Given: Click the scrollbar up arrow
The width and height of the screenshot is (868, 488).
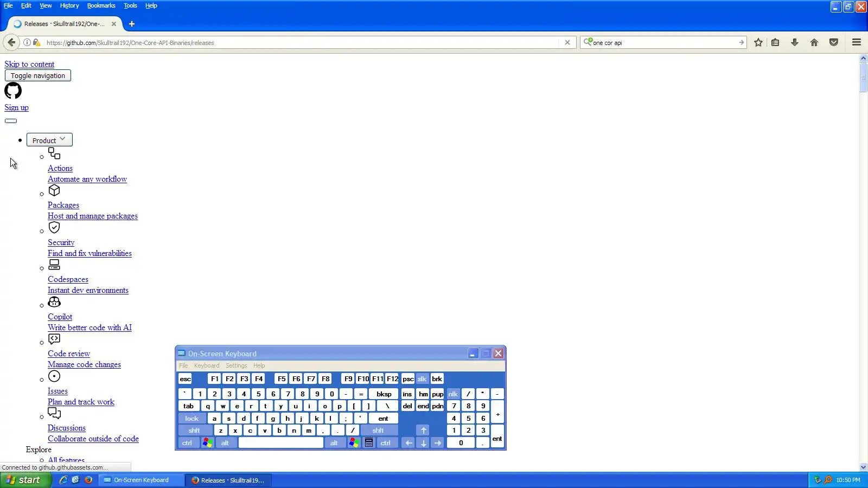Looking at the screenshot, I should 864,58.
